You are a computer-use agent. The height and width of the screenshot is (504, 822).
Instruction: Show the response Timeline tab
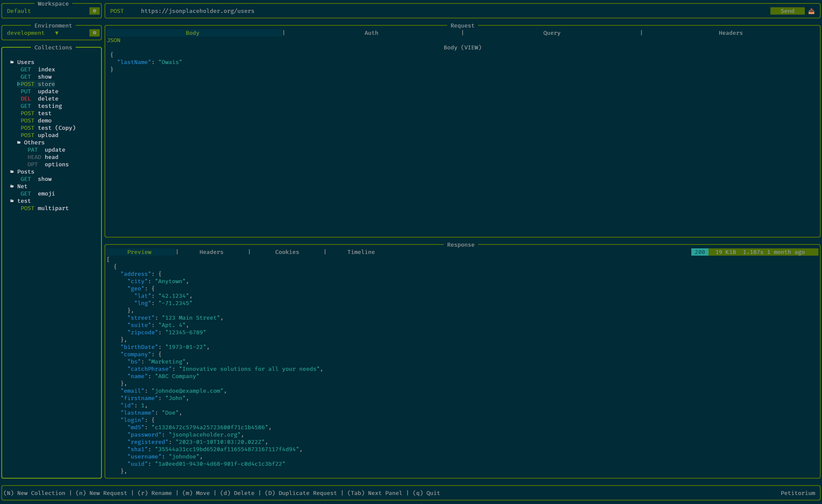tap(361, 252)
